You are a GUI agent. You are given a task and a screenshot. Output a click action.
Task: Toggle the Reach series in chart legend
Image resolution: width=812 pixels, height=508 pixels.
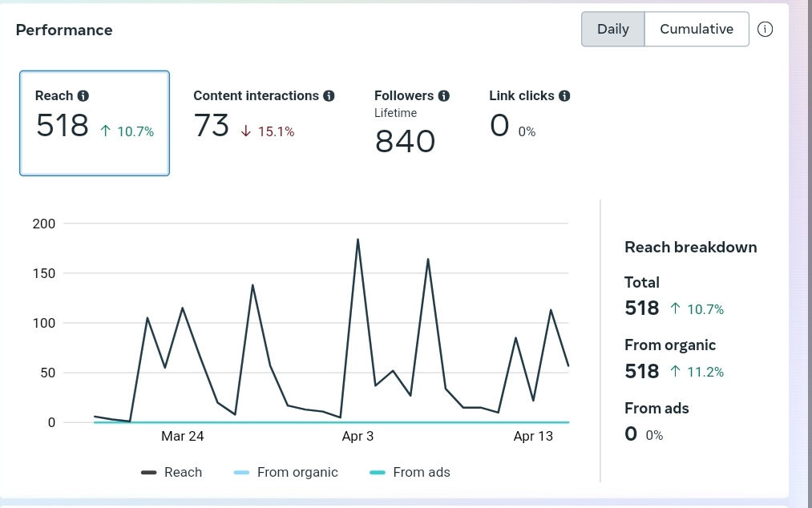(172, 473)
